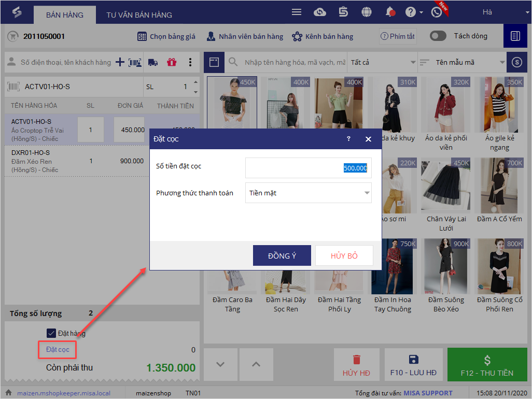The height and width of the screenshot is (399, 532).
Task: Switch to the BÁN HÀNG tab
Action: click(65, 15)
